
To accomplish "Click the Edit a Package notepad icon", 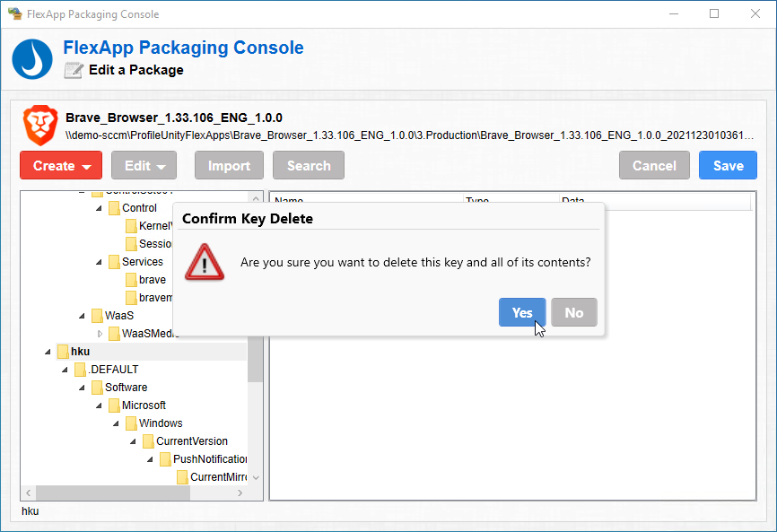I will pyautogui.click(x=73, y=70).
